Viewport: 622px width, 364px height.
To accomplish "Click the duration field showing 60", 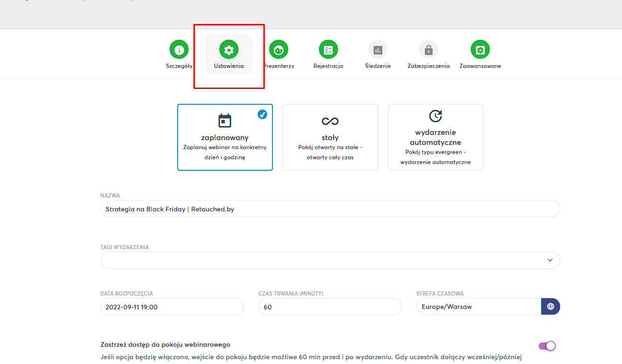I will [330, 307].
